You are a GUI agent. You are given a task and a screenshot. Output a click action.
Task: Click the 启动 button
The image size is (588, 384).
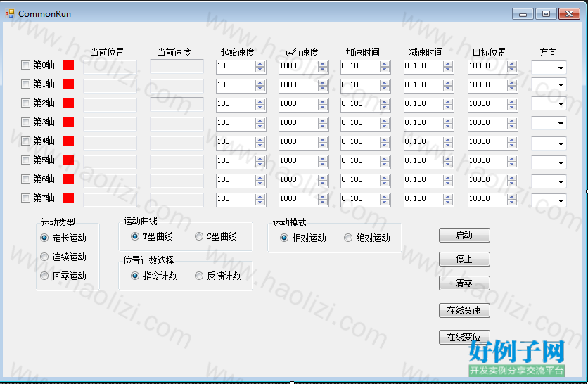(464, 236)
